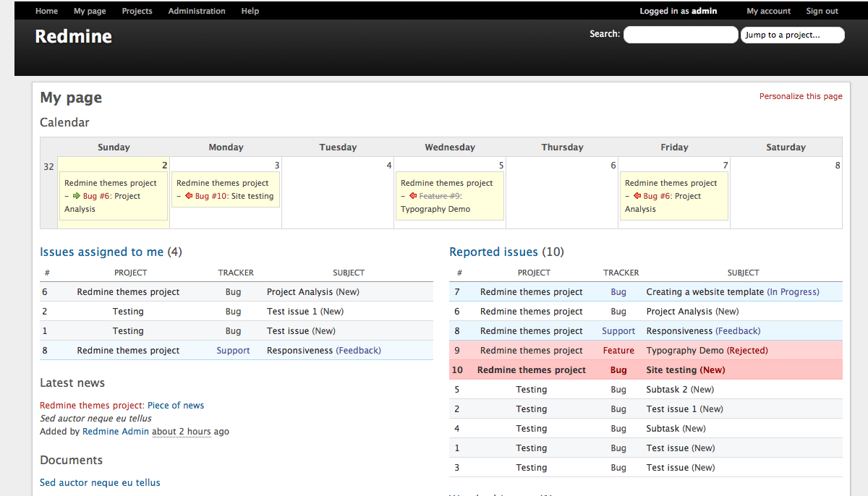Click Support tracker in assigned issues row 8

(233, 351)
